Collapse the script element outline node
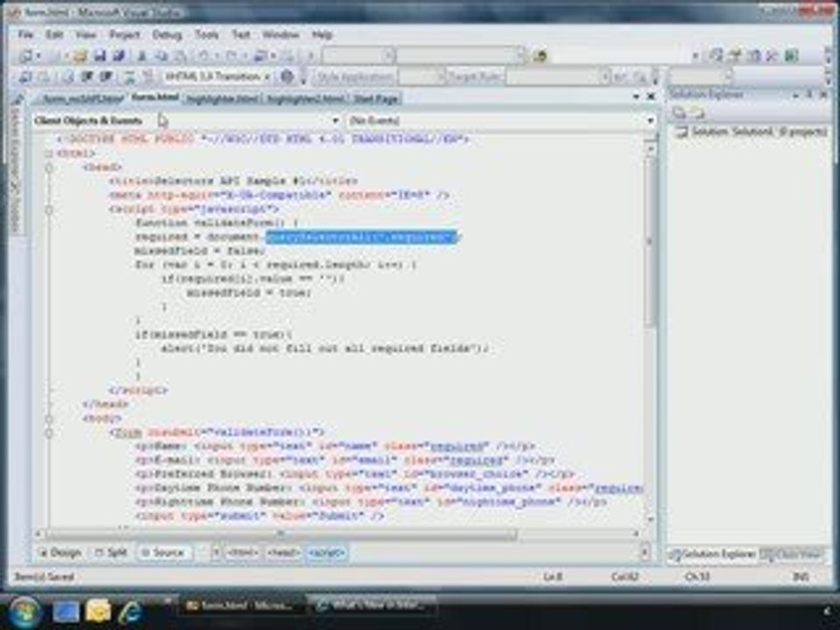 coord(49,209)
